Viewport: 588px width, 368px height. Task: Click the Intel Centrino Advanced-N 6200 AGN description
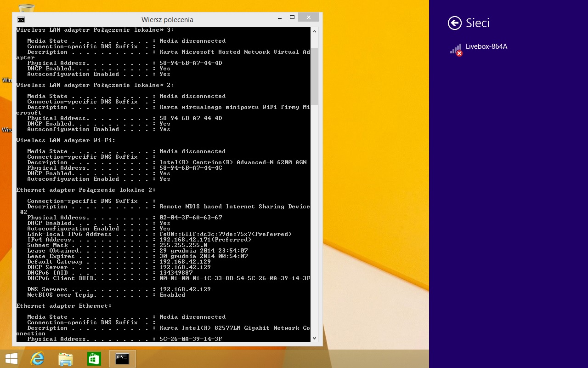point(233,162)
